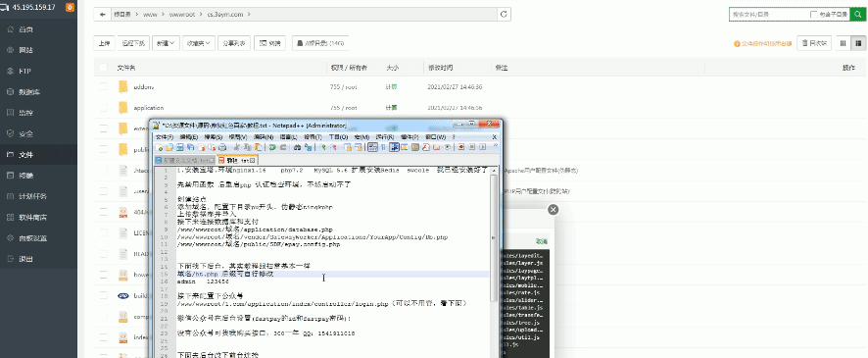Click the Save icon in Notepad++ toolbar
Screen dimensions: 868x358
[x=180, y=147]
